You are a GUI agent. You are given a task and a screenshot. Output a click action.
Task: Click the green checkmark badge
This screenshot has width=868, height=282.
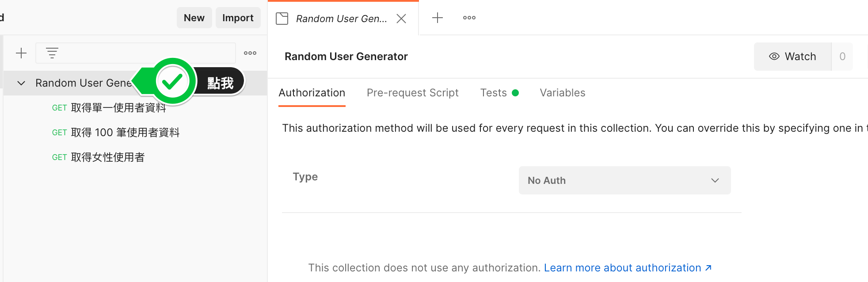click(172, 82)
